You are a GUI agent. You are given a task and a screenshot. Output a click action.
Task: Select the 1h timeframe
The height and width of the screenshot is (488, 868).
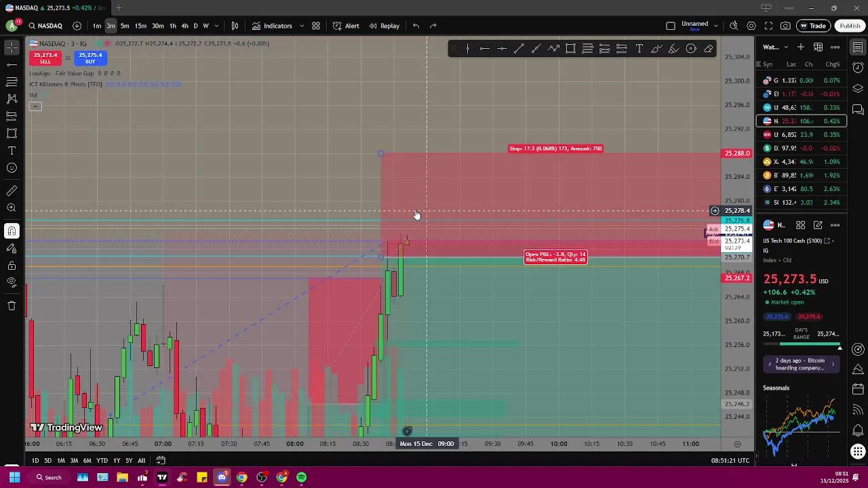(x=173, y=26)
